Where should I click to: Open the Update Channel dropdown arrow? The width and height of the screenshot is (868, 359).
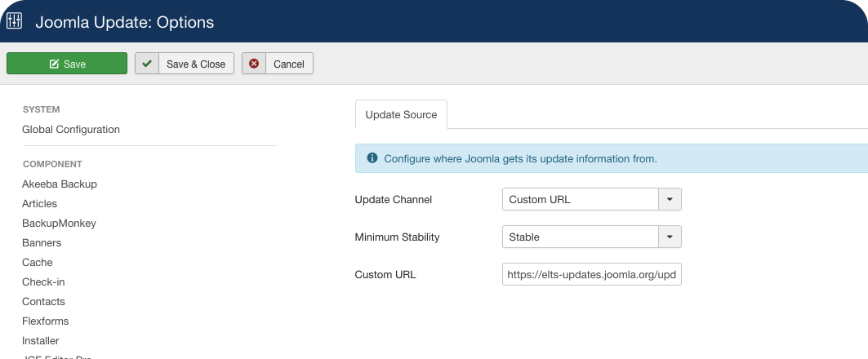670,199
